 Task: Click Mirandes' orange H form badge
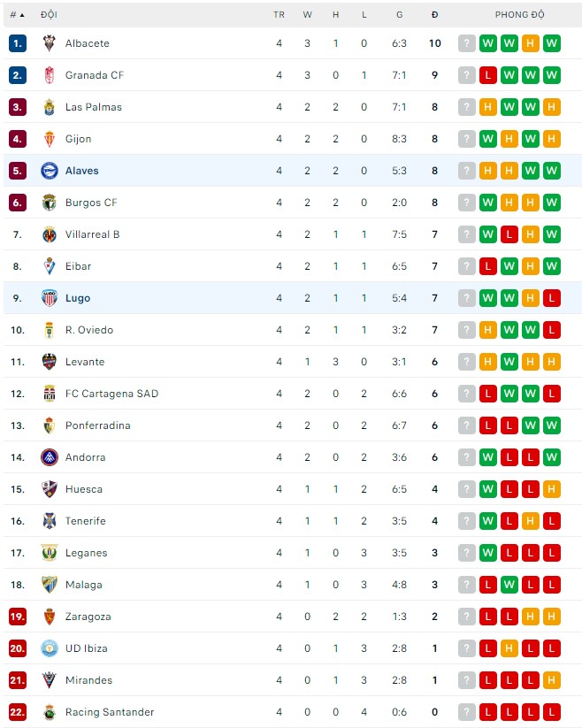coord(552,680)
